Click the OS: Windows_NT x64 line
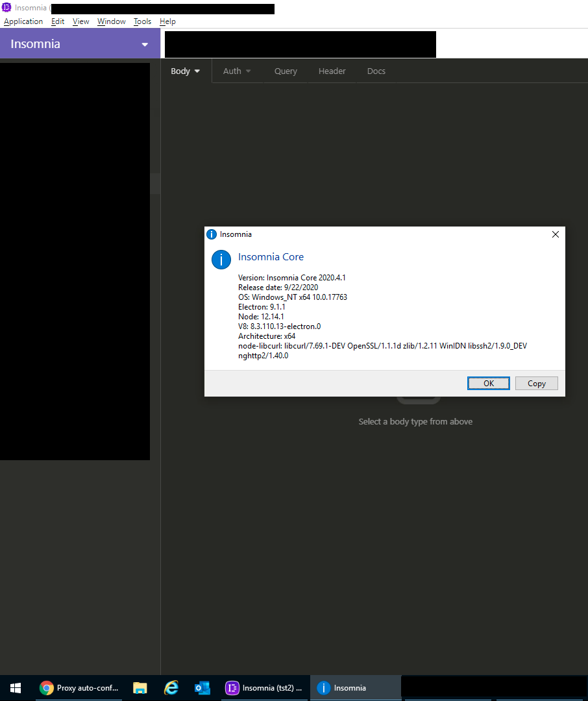The height and width of the screenshot is (701, 588). click(293, 297)
